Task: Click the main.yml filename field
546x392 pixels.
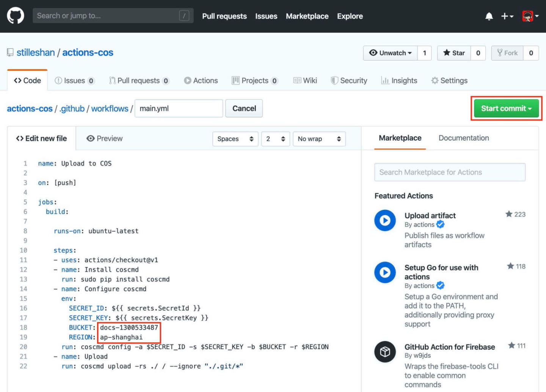Action: tap(179, 108)
